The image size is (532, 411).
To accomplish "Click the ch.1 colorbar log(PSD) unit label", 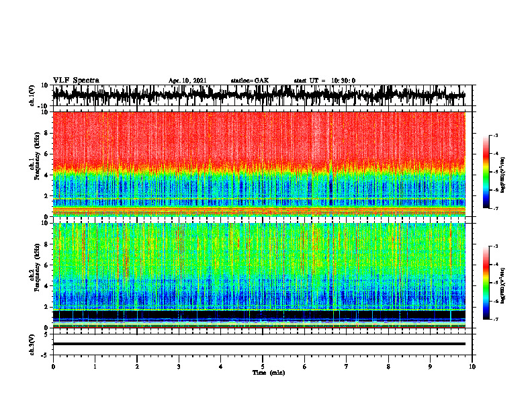I will click(503, 175).
